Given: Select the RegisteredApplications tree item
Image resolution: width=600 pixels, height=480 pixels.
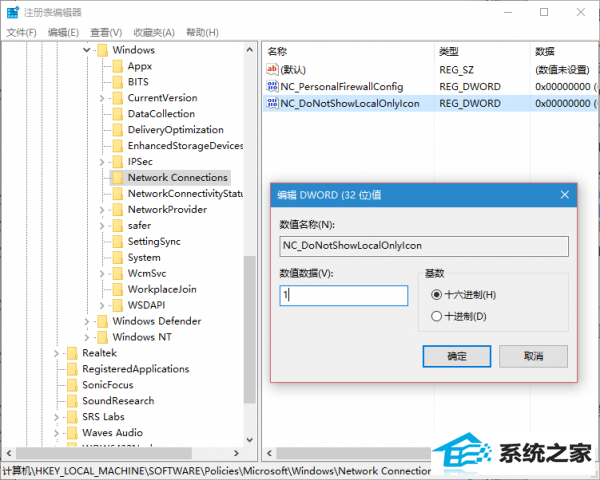Looking at the screenshot, I should (x=136, y=369).
